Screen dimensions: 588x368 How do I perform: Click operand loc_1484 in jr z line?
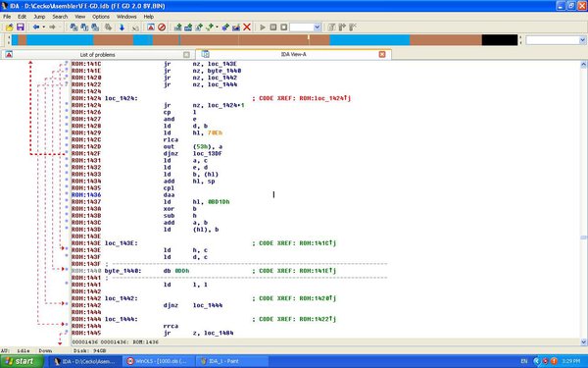219,333
